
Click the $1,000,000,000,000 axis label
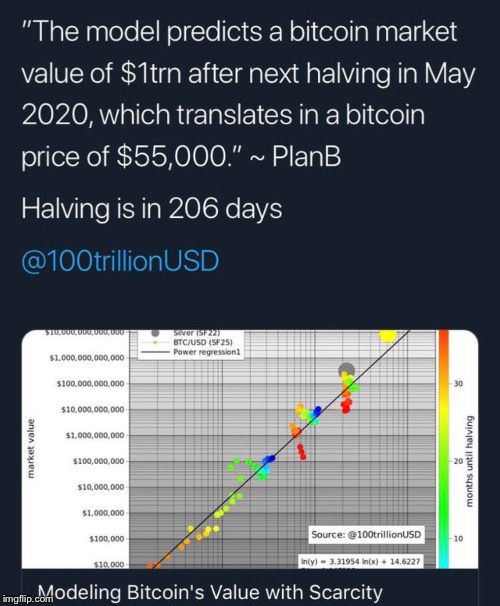(87, 358)
